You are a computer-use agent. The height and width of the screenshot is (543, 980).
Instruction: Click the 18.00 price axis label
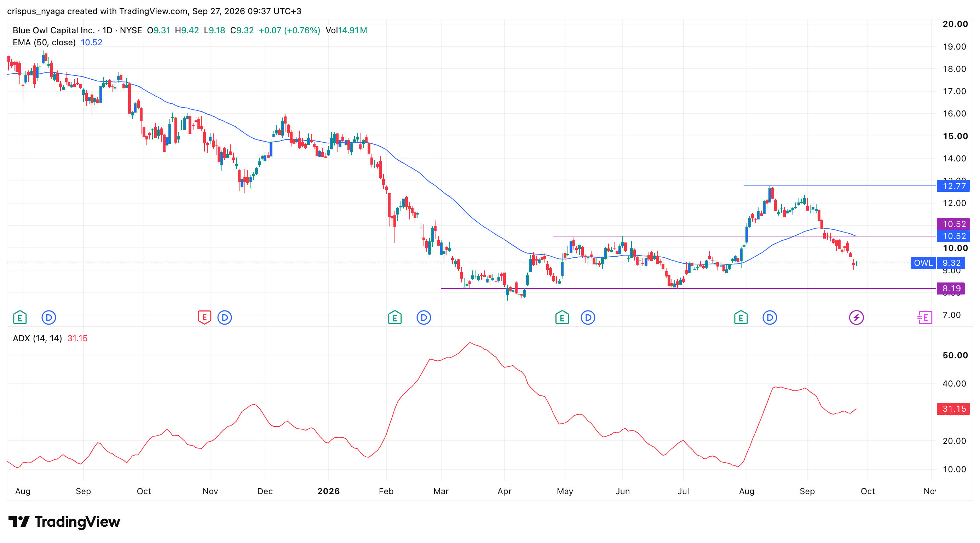click(x=955, y=69)
